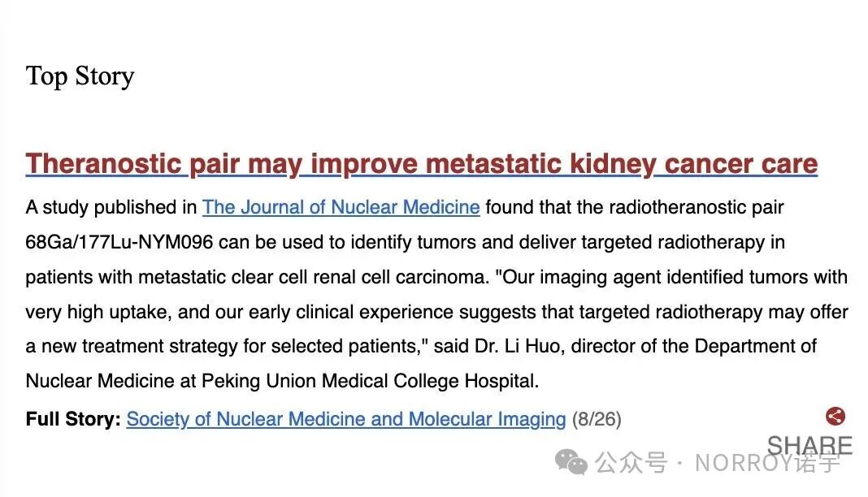The height and width of the screenshot is (497, 868).
Task: Open Society of Nuclear Medicine and Molecular Imaging link
Action: coord(346,419)
